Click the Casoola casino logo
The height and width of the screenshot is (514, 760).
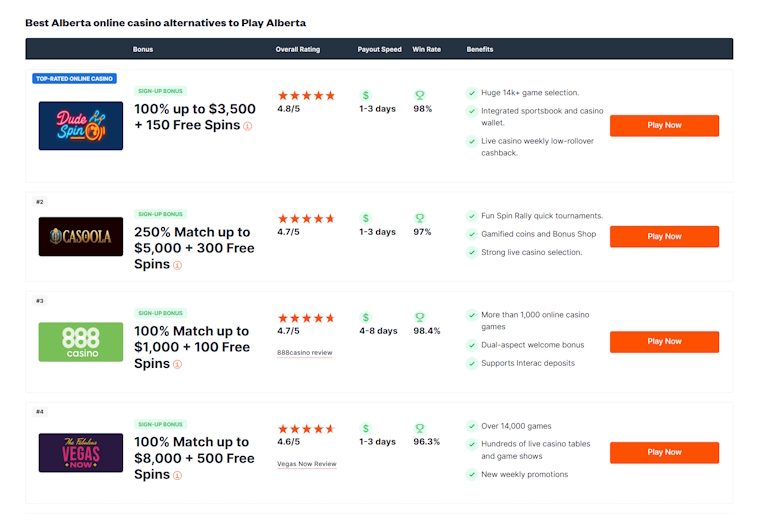[x=81, y=237]
